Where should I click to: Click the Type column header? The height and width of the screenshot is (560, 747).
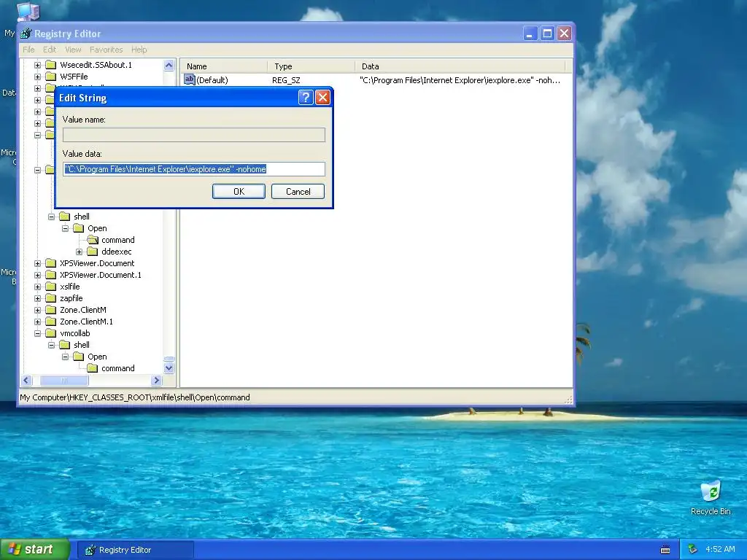311,66
